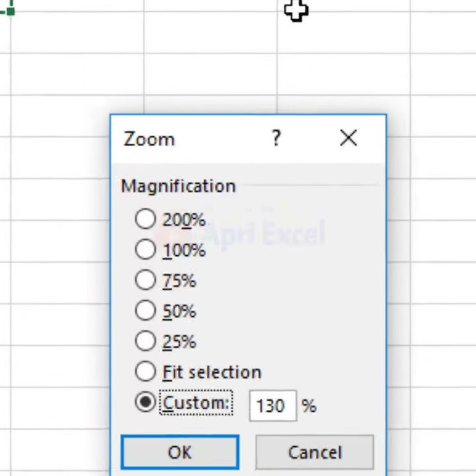The image size is (476, 476).
Task: Click the Custom label text
Action: pos(196,403)
